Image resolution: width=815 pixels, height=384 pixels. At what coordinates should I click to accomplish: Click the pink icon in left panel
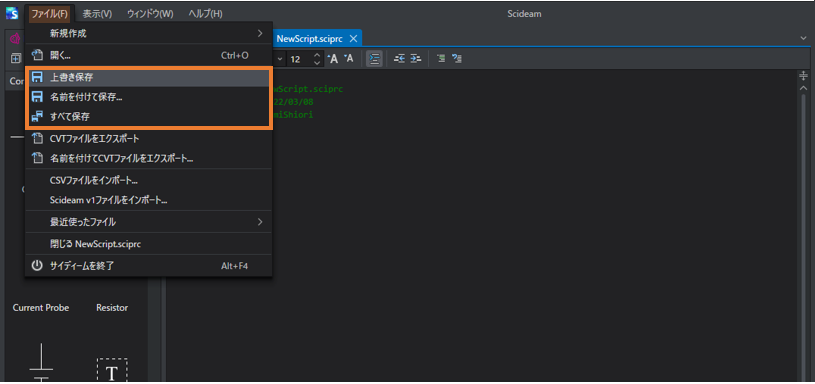point(15,39)
